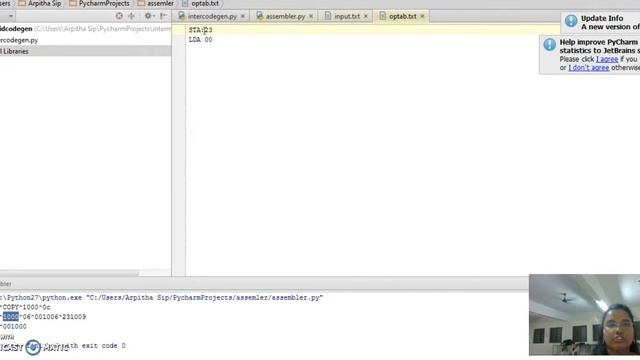Click the assemler breadcrumb folder
The image size is (640, 360).
click(x=156, y=4)
